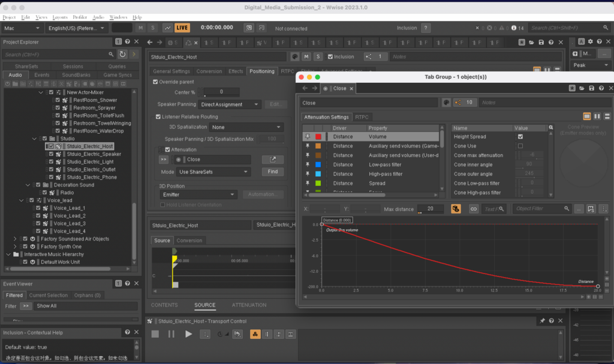The height and width of the screenshot is (364, 614).
Task: Stop playback in the Transport Control
Action: click(x=155, y=334)
